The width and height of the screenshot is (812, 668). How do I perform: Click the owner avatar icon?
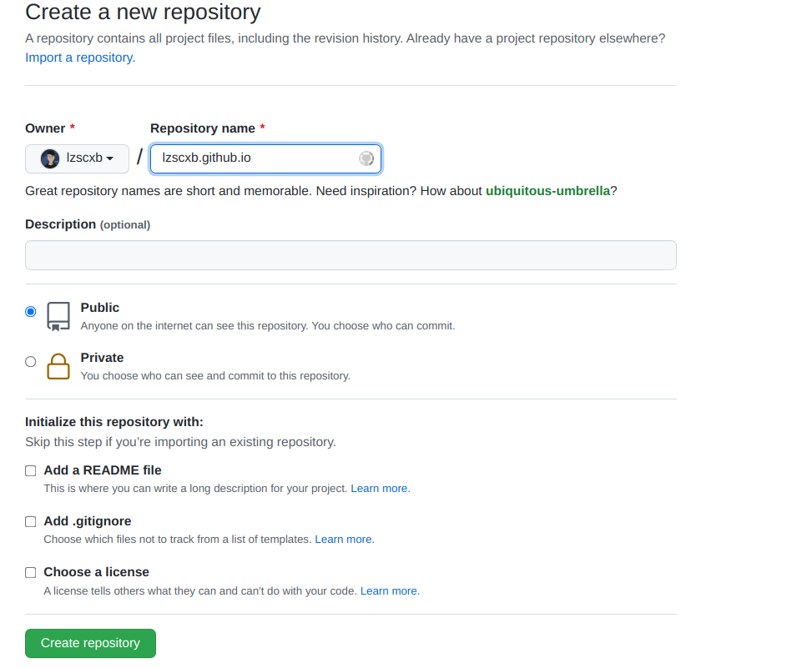50,158
